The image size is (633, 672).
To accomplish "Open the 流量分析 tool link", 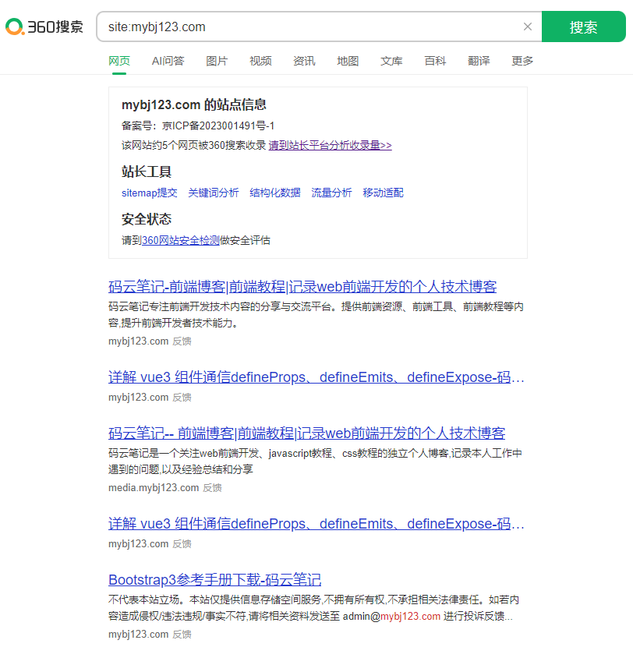I will tap(332, 193).
